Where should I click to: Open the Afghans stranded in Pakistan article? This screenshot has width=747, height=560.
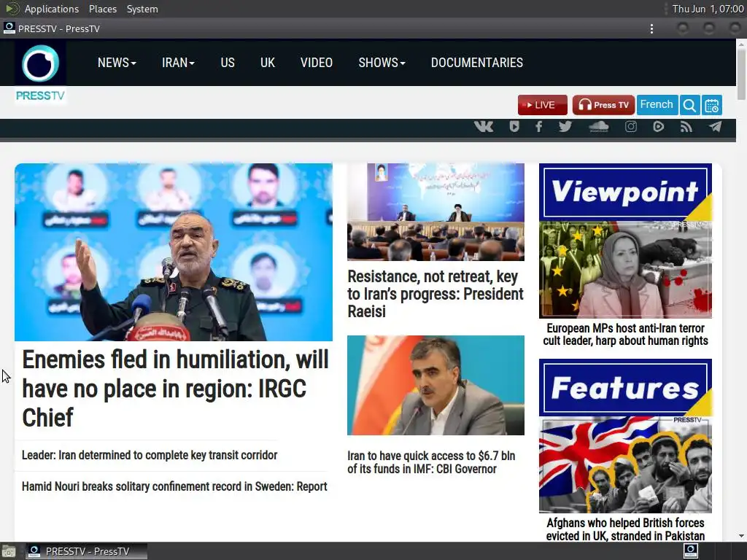click(x=625, y=529)
